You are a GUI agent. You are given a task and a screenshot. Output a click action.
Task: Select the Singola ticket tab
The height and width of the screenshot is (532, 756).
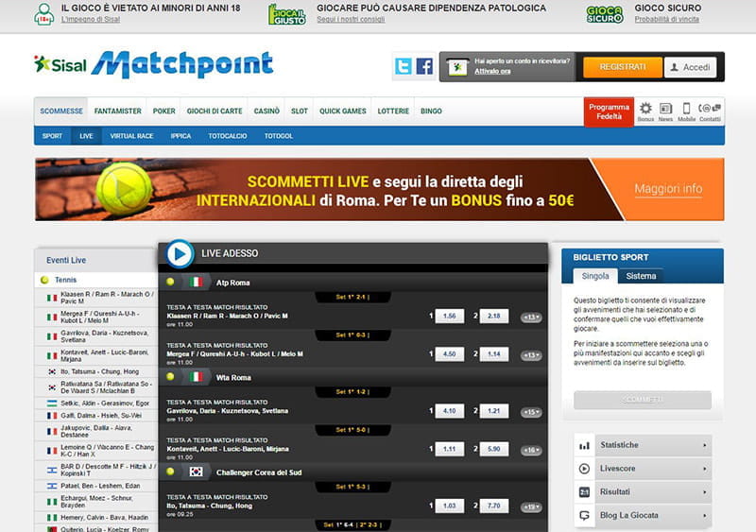click(595, 276)
